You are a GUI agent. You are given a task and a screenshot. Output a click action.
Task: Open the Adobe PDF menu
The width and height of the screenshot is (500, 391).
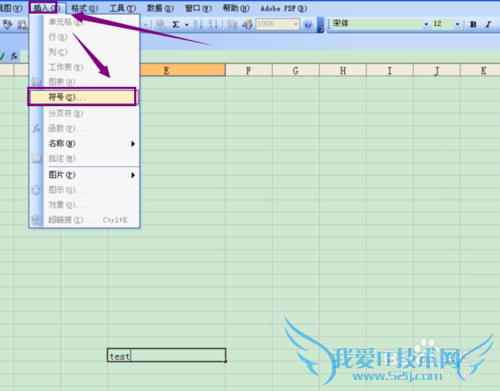[284, 8]
